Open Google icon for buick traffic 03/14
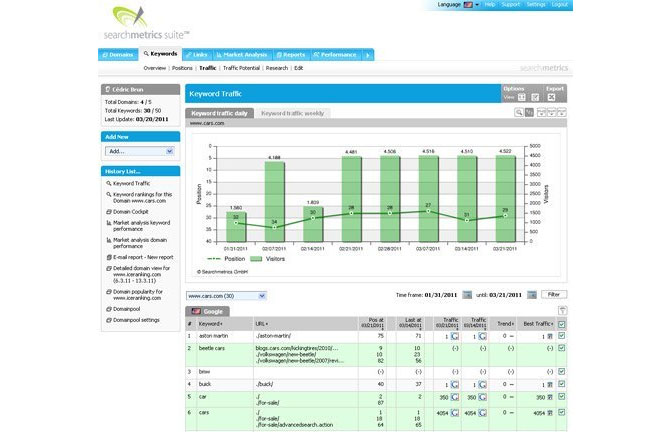 [483, 384]
